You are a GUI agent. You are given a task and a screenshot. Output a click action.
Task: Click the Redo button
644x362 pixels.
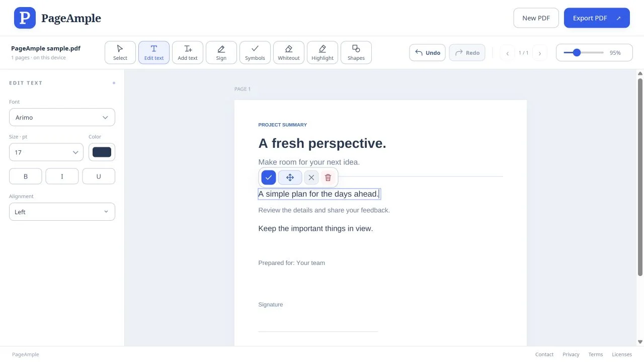tap(467, 53)
